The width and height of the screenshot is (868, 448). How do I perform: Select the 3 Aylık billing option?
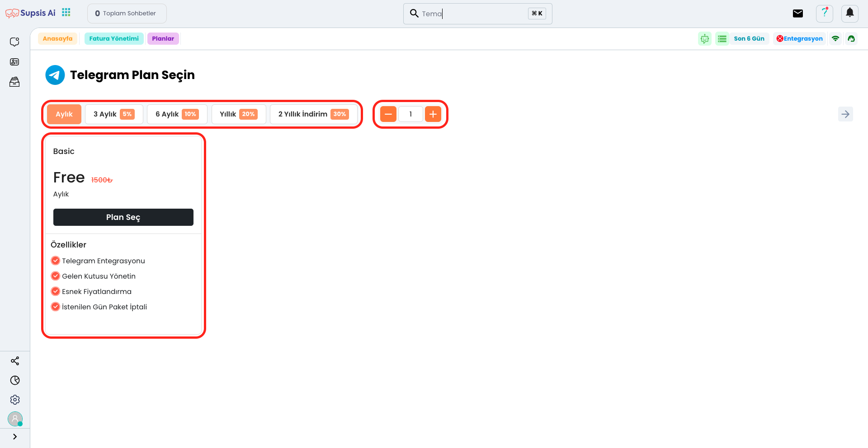pyautogui.click(x=114, y=114)
